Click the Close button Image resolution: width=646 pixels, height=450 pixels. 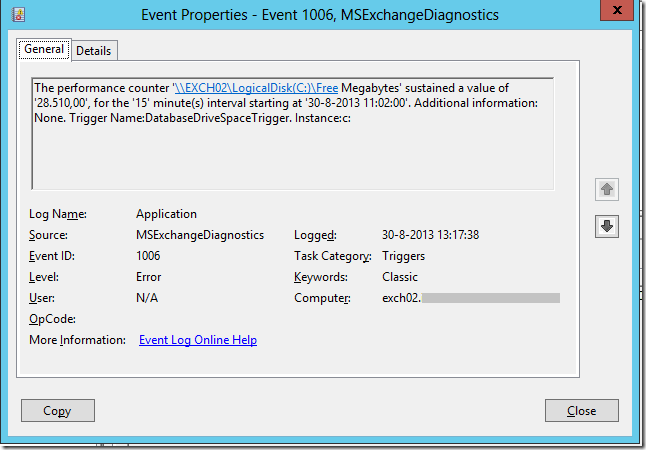582,410
